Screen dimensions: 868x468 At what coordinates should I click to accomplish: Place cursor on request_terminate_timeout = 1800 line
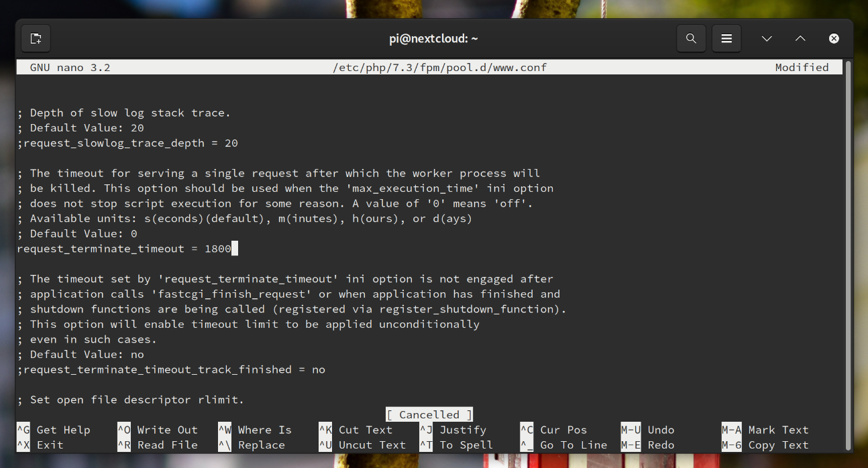coord(124,249)
